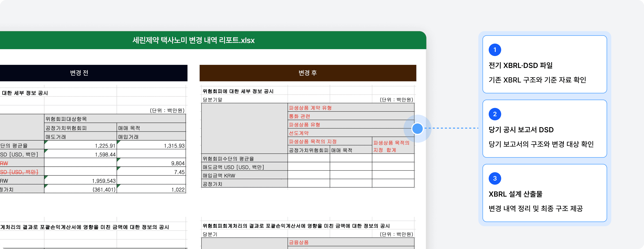
Task: Select the blue connector dot beside the 변경 후 table
Action: coord(417,128)
